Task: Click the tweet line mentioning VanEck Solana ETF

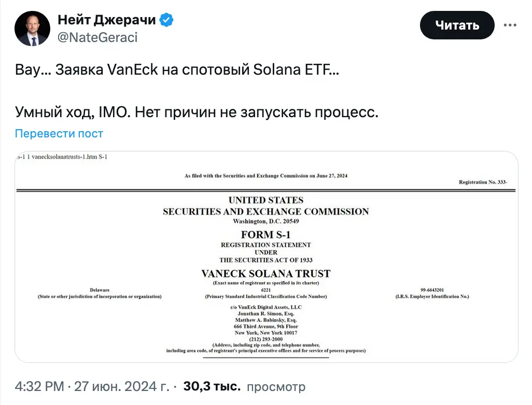Action: [177, 69]
